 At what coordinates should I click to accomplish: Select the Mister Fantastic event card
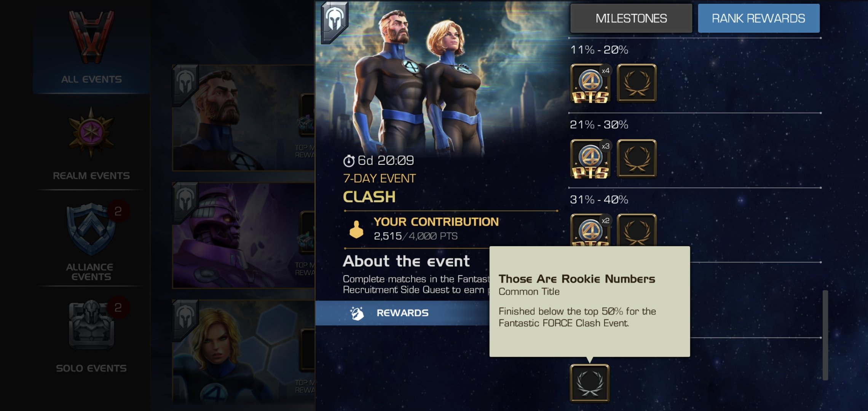point(243,118)
